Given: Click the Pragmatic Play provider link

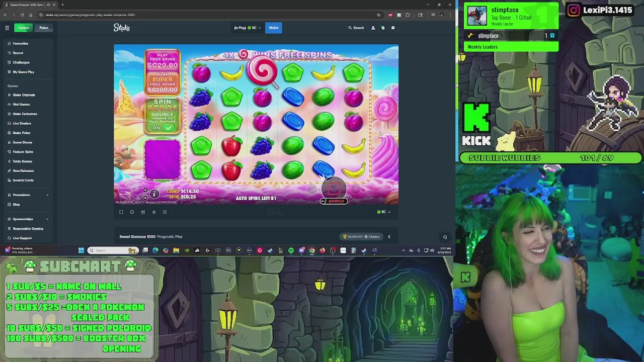Looking at the screenshot, I should coord(170,237).
